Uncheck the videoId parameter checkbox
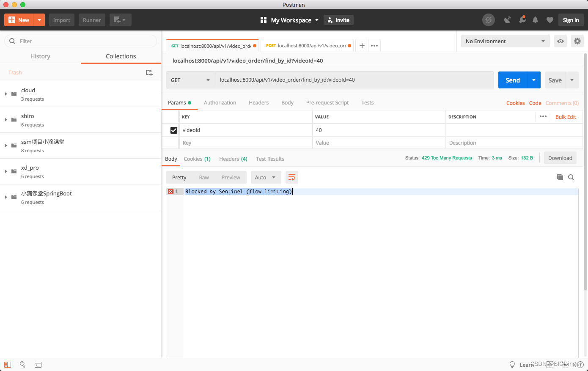This screenshot has width=588, height=371. 173,130
